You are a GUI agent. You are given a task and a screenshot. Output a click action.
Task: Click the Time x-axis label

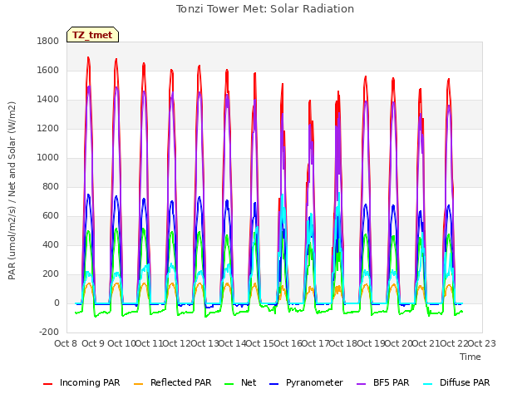click(x=470, y=357)
